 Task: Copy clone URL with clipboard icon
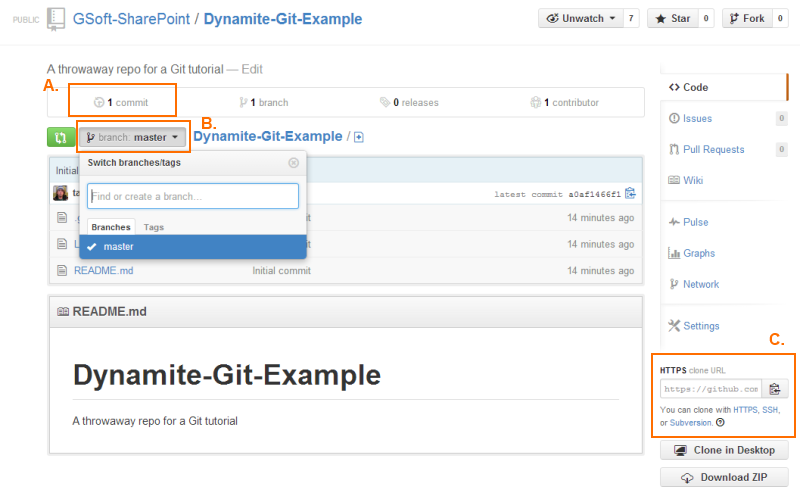pyautogui.click(x=774, y=389)
